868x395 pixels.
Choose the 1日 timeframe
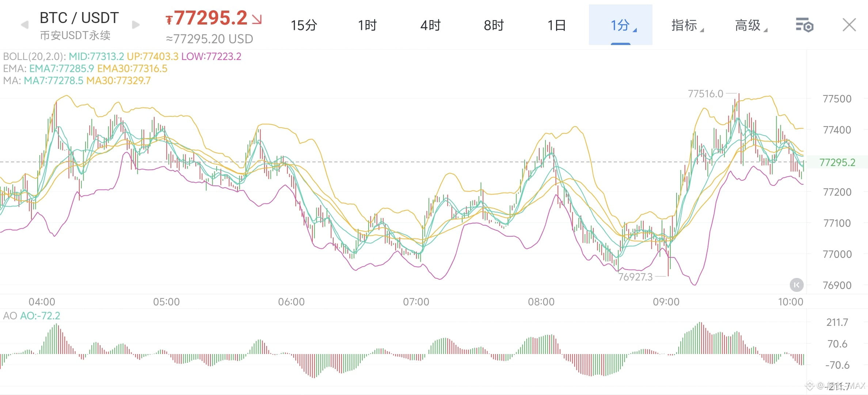tap(557, 25)
